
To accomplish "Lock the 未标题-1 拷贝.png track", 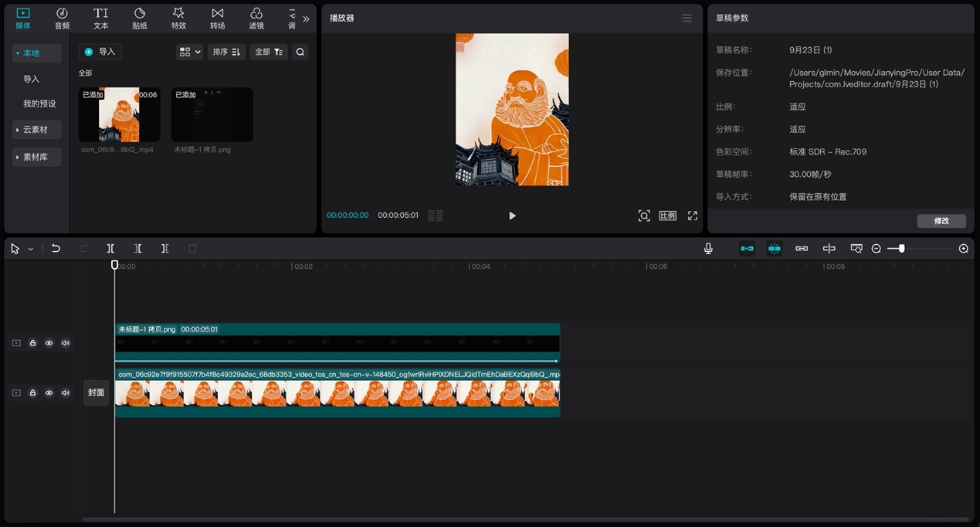I will click(x=32, y=343).
